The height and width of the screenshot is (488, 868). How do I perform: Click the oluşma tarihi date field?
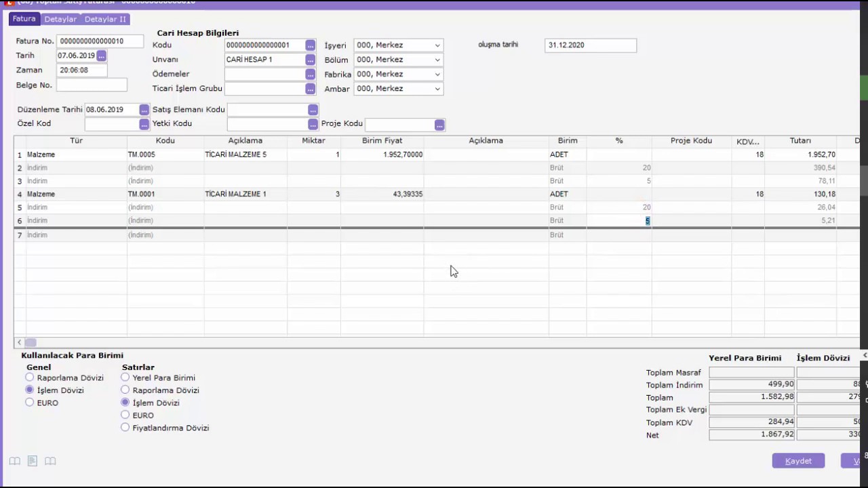pyautogui.click(x=591, y=45)
